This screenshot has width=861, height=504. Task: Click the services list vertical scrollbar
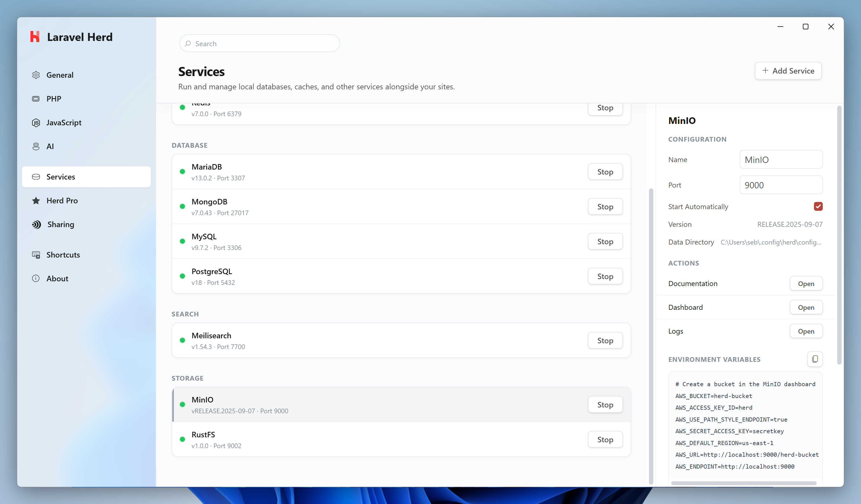pyautogui.click(x=651, y=336)
